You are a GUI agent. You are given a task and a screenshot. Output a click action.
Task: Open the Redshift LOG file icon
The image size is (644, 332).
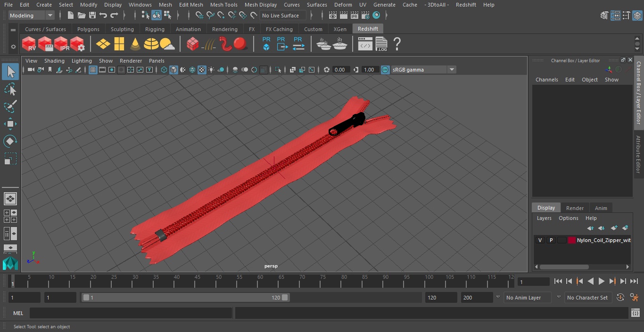pyautogui.click(x=381, y=44)
